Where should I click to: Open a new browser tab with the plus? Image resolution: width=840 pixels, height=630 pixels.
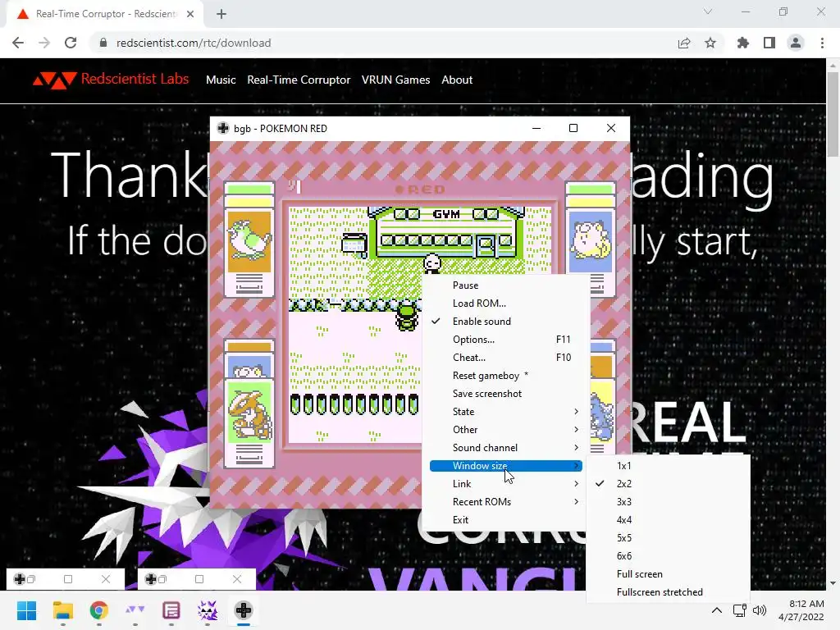(221, 14)
